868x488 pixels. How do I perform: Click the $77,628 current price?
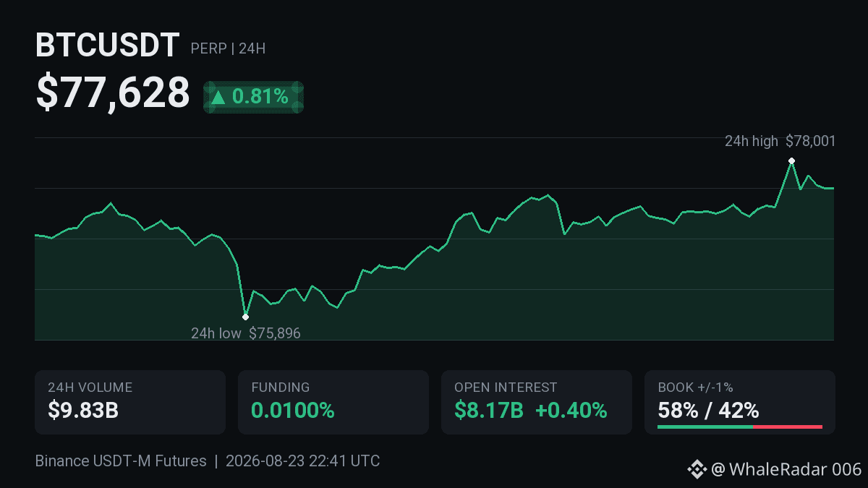tap(113, 93)
